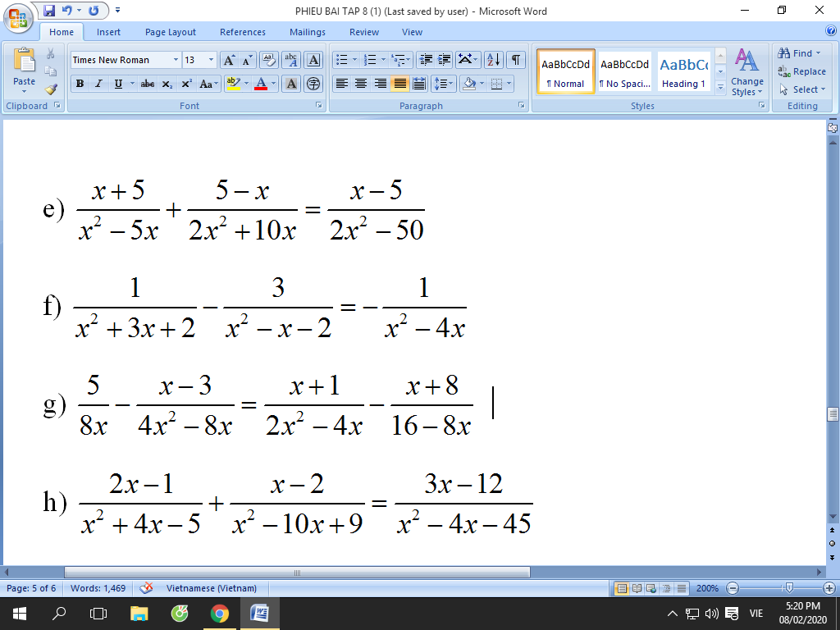
Task: Click the Find button
Action: click(799, 53)
